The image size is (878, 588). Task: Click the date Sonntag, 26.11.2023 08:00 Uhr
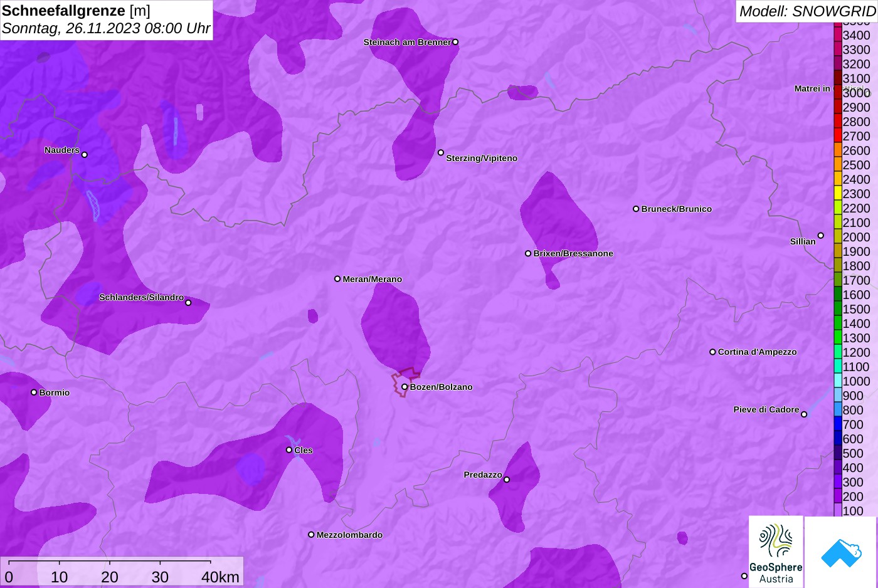[106, 28]
